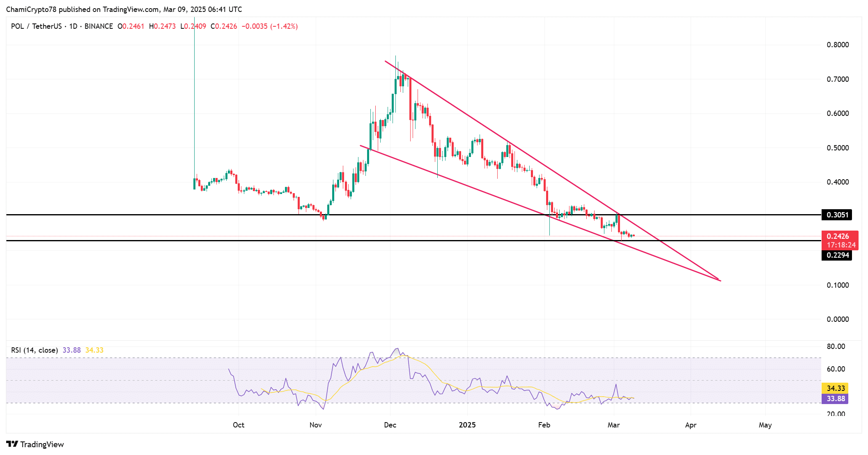Click the yellow RSI average tag 34.33
Viewport: 868px width, 455px height.
[836, 388]
